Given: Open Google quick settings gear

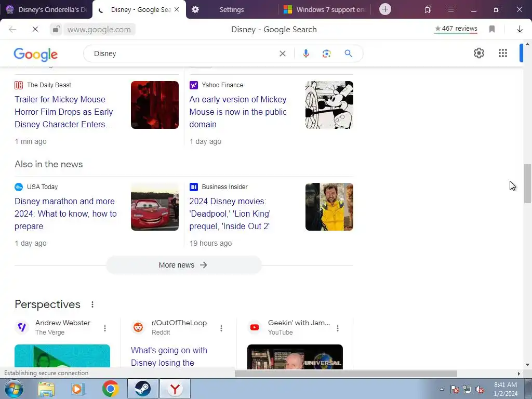Looking at the screenshot, I should point(478,54).
